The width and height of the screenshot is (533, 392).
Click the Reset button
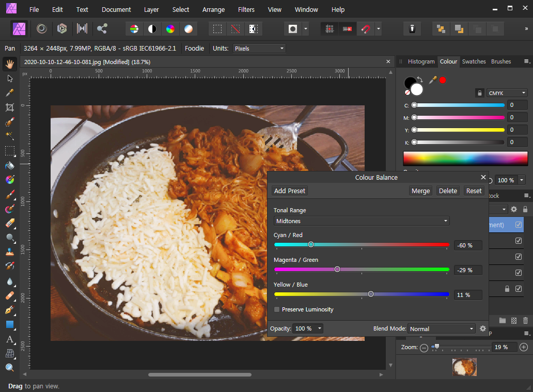click(474, 191)
